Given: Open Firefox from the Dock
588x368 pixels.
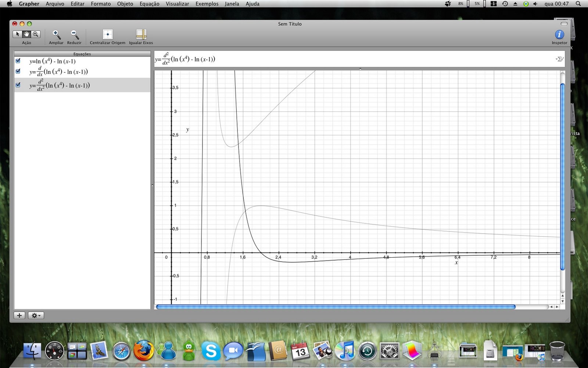Looking at the screenshot, I should pos(143,351).
